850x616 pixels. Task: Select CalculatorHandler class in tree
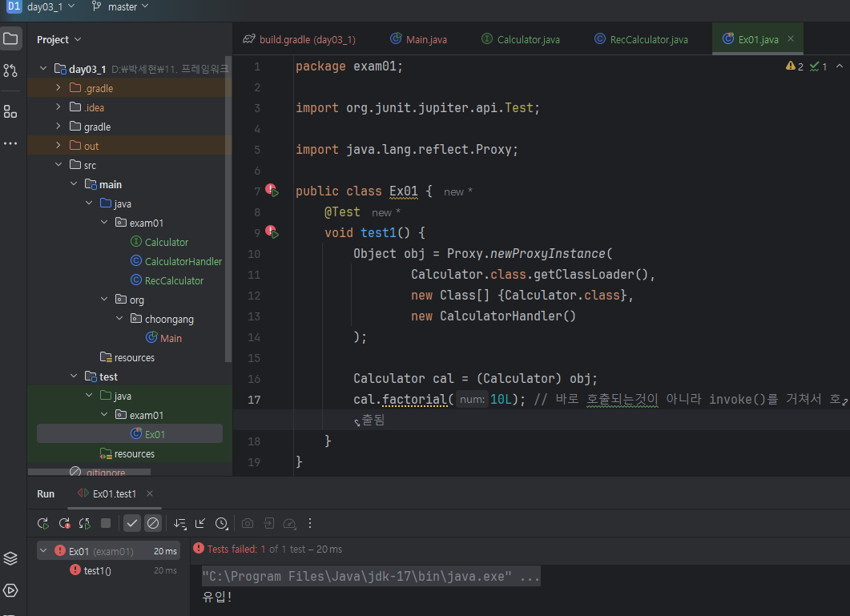point(177,261)
